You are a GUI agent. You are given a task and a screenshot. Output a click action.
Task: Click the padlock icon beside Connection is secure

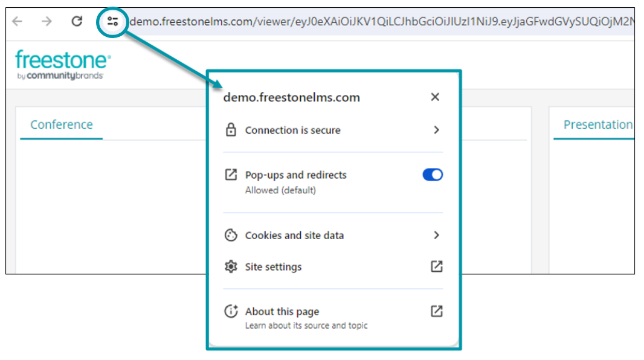point(231,130)
